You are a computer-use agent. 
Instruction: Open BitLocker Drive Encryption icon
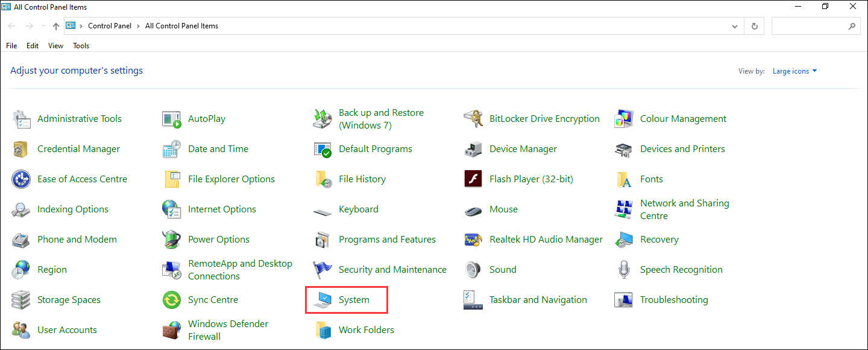473,119
